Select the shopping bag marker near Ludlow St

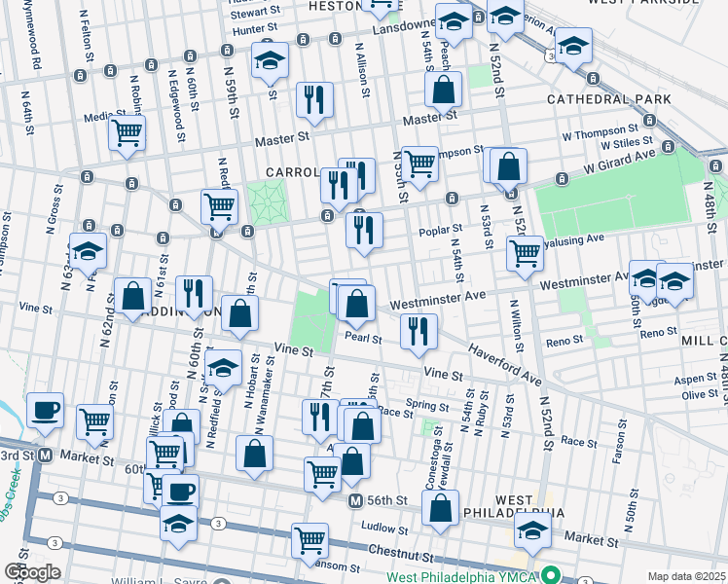441,508
